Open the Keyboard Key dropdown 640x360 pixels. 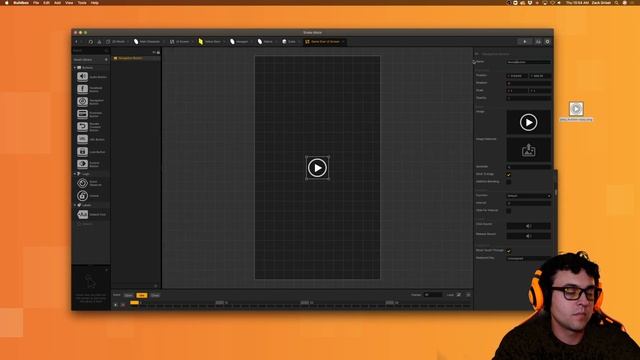pyautogui.click(x=529, y=258)
